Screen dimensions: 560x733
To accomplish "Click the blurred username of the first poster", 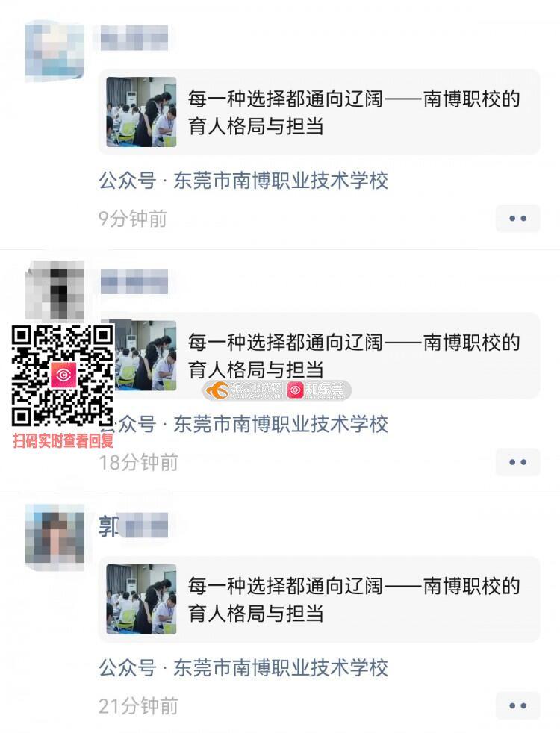I will pos(134,38).
